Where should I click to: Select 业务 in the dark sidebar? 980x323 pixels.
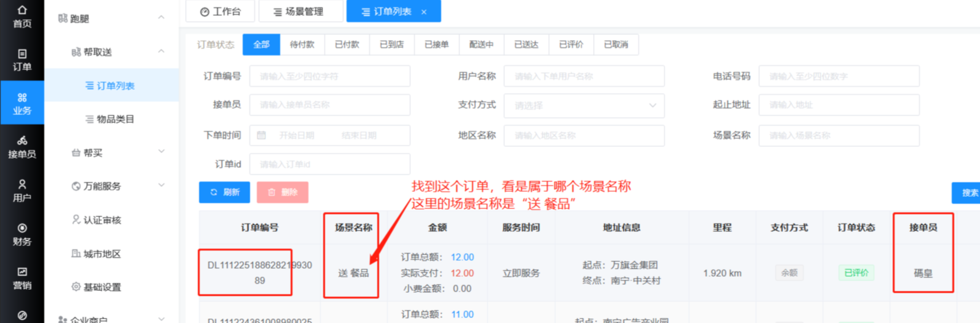tap(22, 103)
